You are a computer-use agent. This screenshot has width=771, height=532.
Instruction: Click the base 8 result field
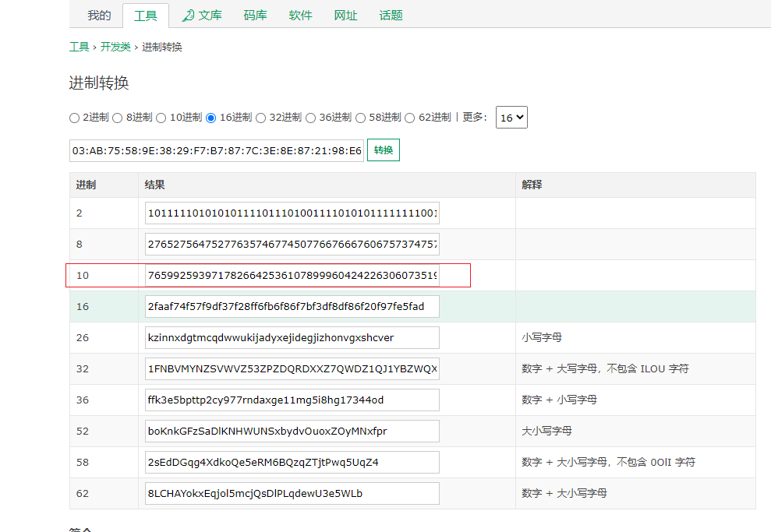tap(292, 244)
